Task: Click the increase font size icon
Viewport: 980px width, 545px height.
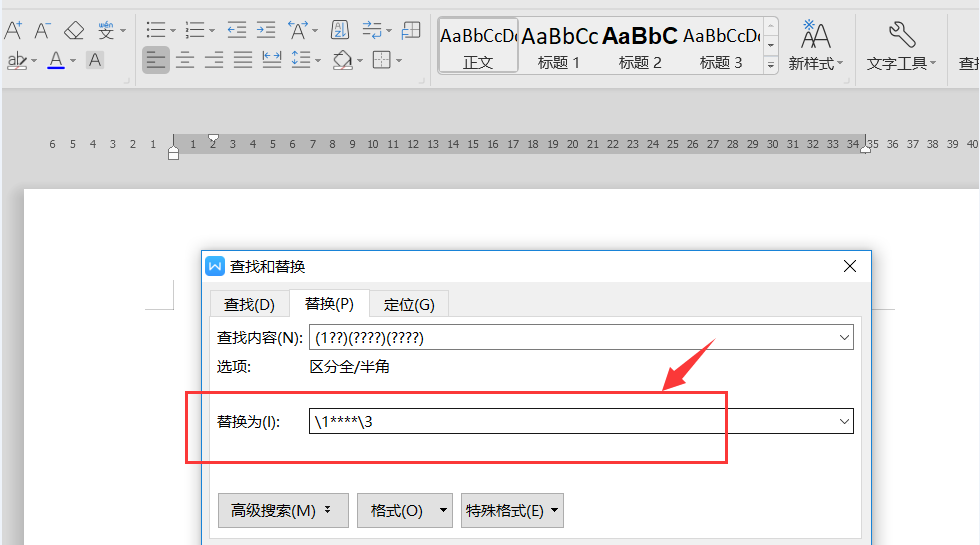Action: click(x=13, y=30)
